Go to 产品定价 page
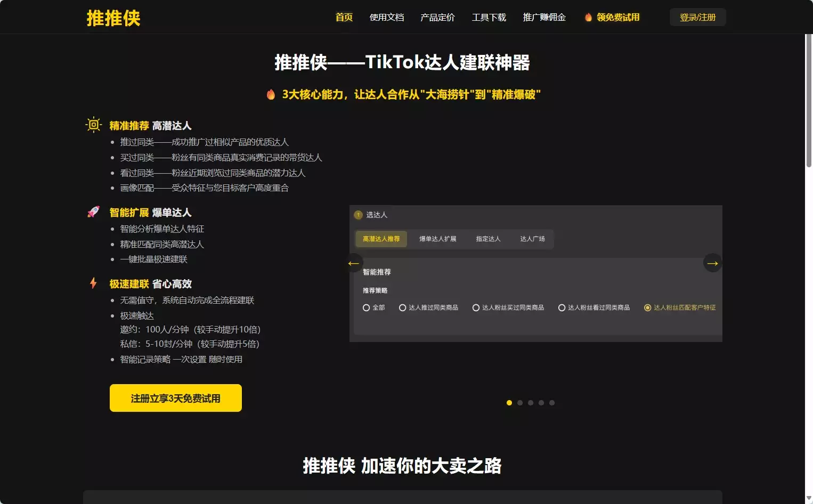The image size is (813, 504). [x=437, y=17]
